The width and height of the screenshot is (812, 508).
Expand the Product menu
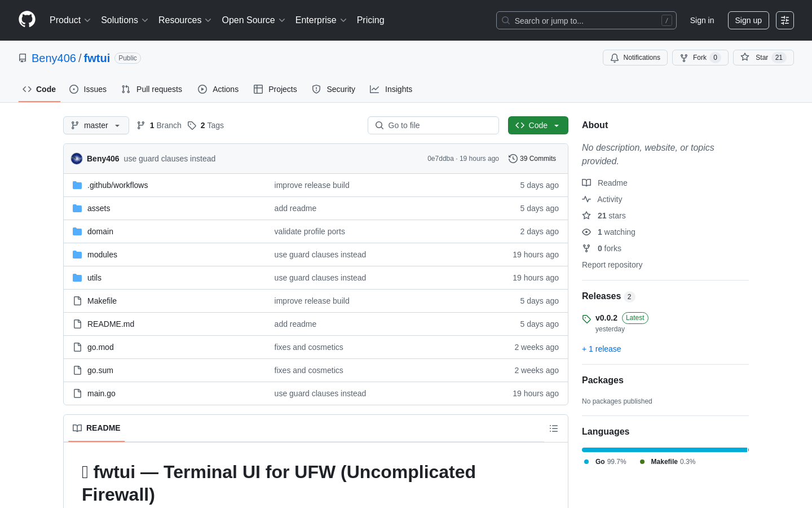tap(70, 20)
